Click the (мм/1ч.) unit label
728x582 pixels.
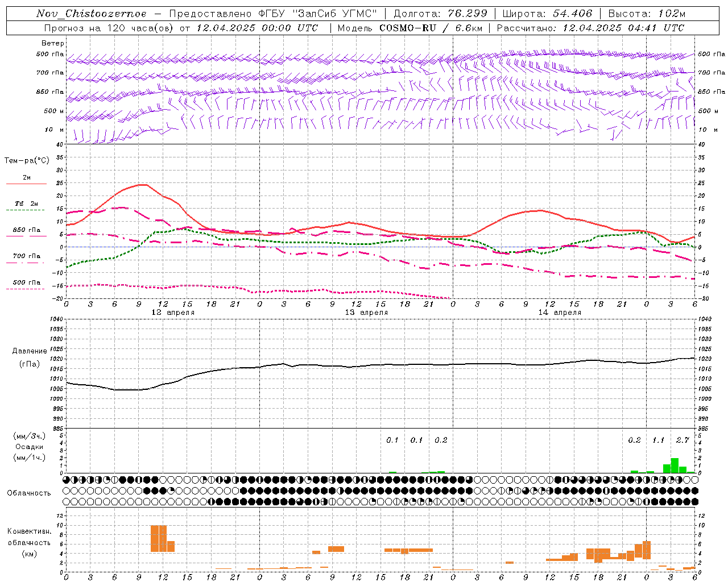(30, 458)
